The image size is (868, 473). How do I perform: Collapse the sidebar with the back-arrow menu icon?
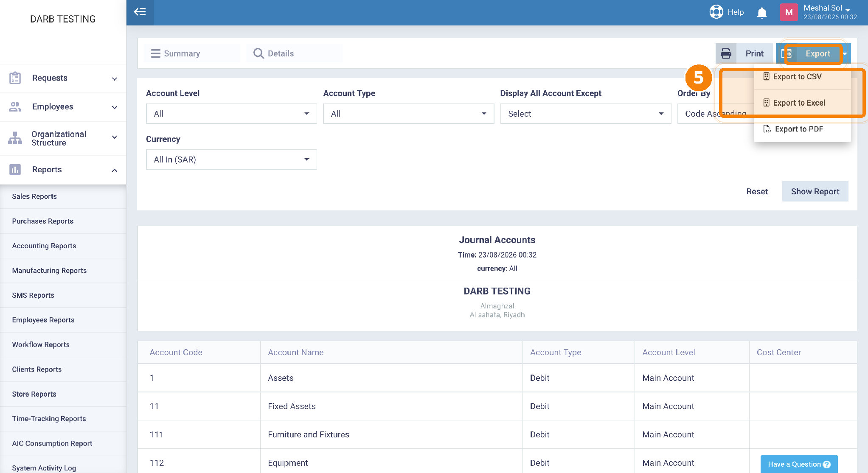(140, 12)
